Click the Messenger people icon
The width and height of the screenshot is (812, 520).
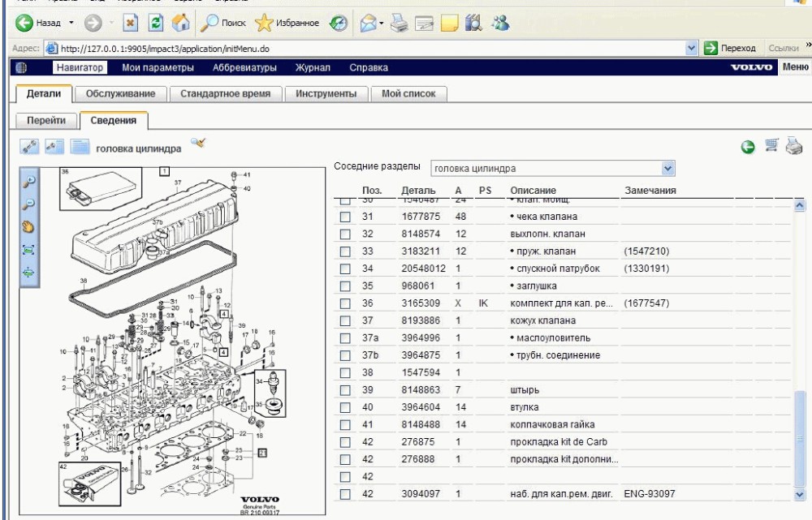tap(501, 23)
